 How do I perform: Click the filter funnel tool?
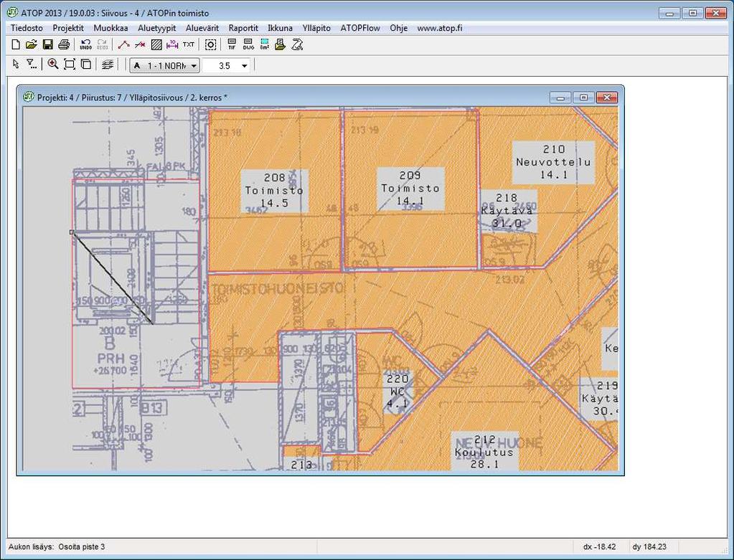(x=32, y=64)
